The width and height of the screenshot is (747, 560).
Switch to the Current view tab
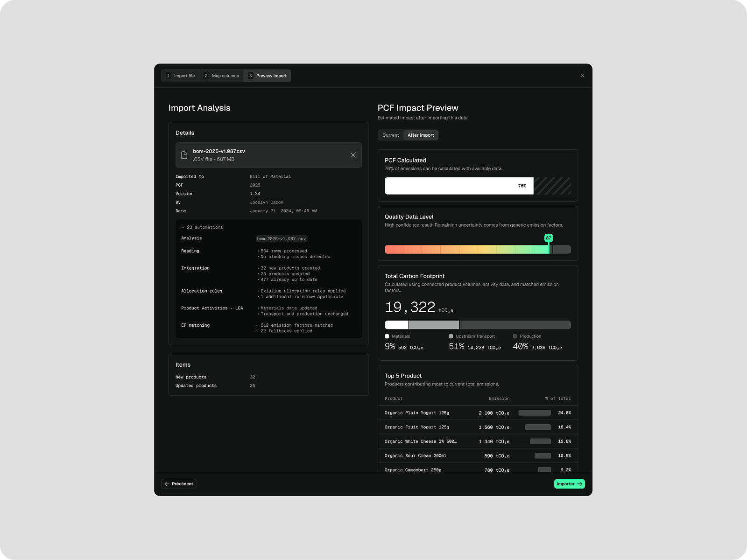390,135
